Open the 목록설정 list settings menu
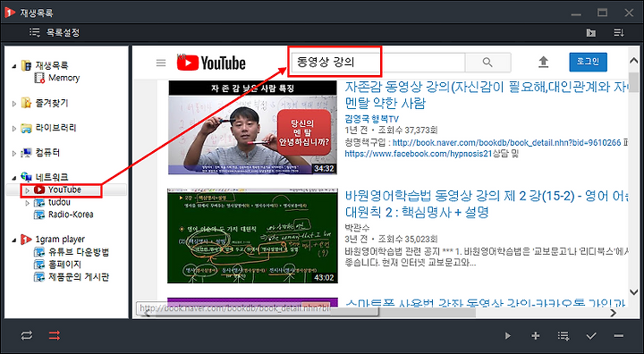Screen dimensions: 644x354 click(x=55, y=32)
